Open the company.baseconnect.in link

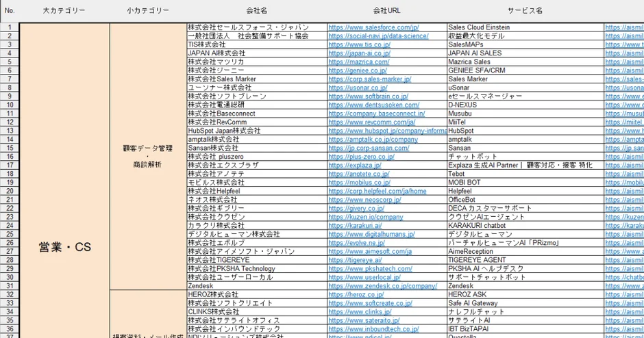point(377,114)
